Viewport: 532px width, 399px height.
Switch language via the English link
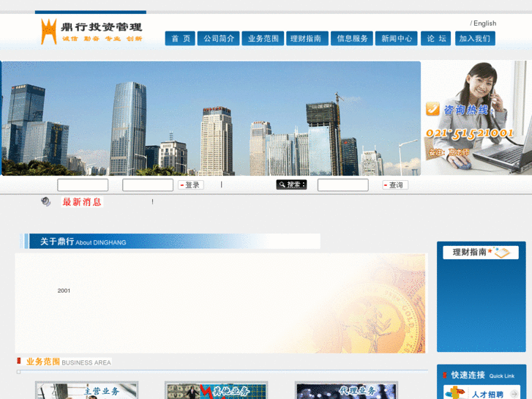point(485,23)
